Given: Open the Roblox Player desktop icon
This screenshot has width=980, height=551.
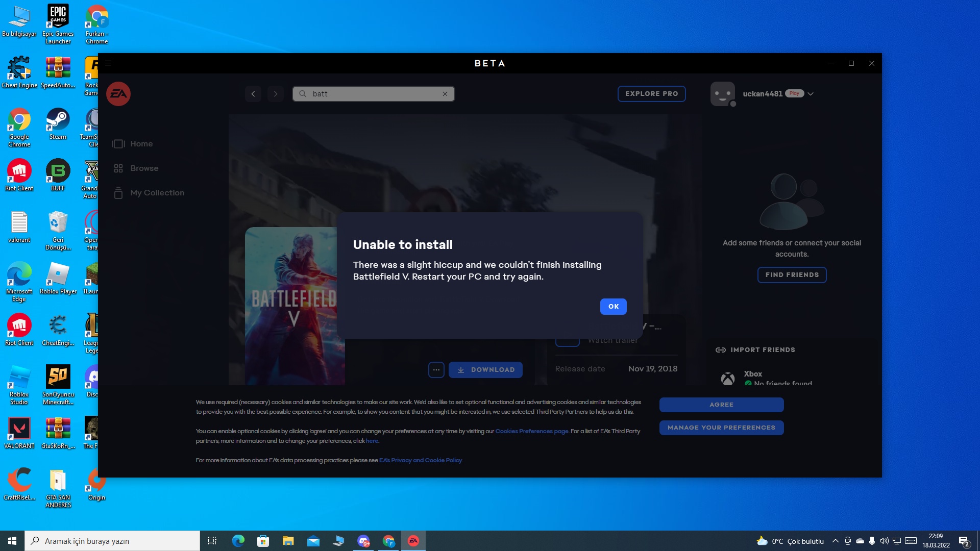Looking at the screenshot, I should (x=58, y=278).
